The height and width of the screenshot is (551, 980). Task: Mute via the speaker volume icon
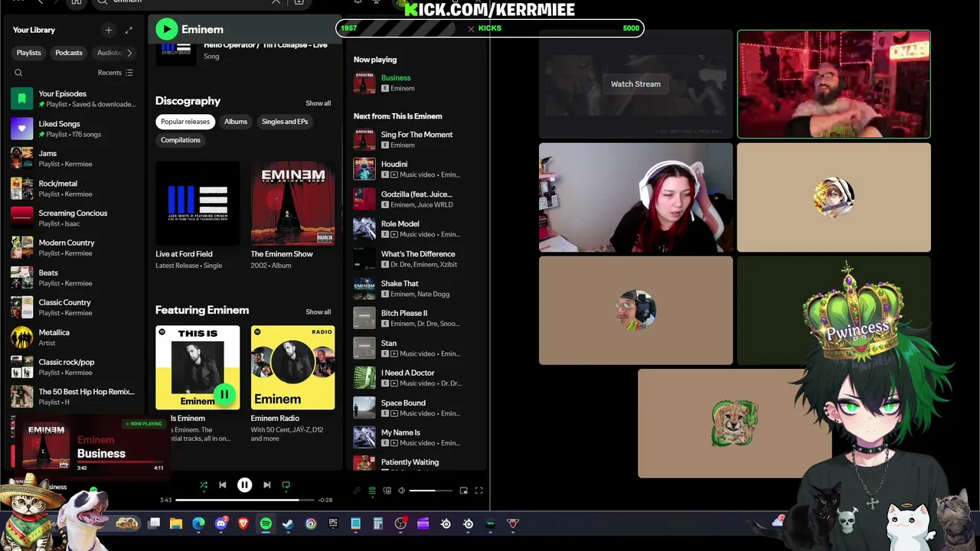pyautogui.click(x=401, y=491)
